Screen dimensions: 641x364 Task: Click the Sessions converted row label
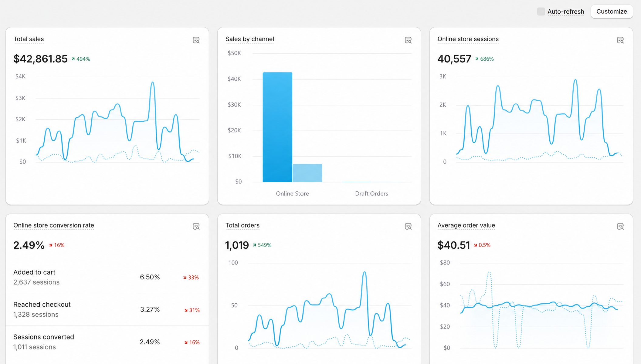tap(44, 337)
